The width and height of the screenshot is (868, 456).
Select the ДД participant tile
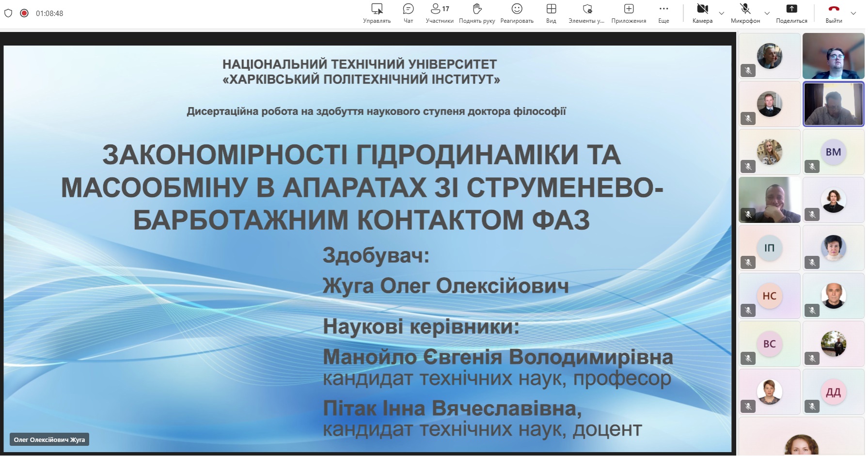tap(833, 392)
